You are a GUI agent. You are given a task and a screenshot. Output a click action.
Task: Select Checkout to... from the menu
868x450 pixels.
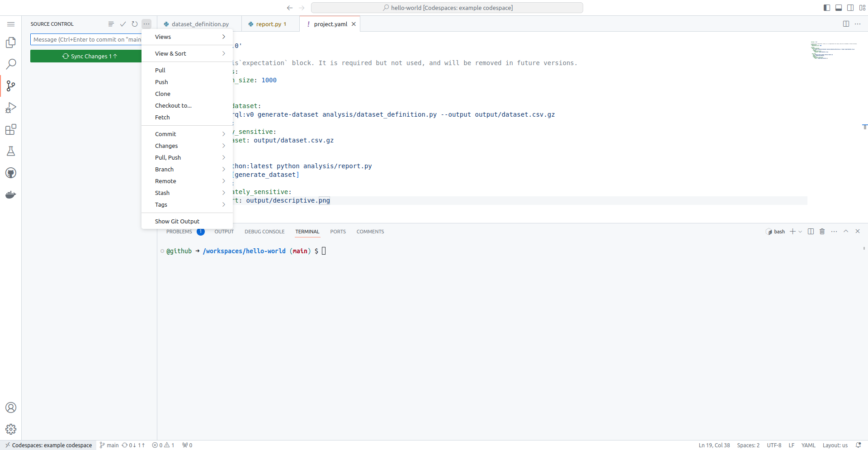click(187, 106)
